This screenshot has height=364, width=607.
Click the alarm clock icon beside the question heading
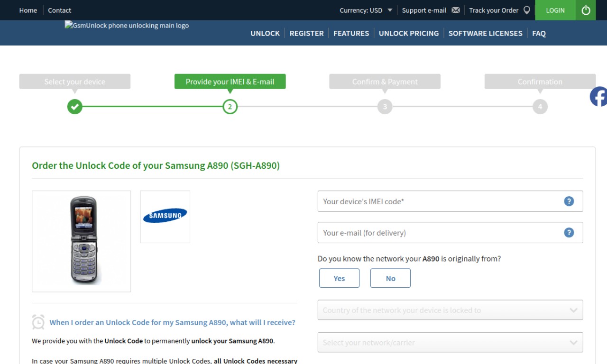click(38, 322)
